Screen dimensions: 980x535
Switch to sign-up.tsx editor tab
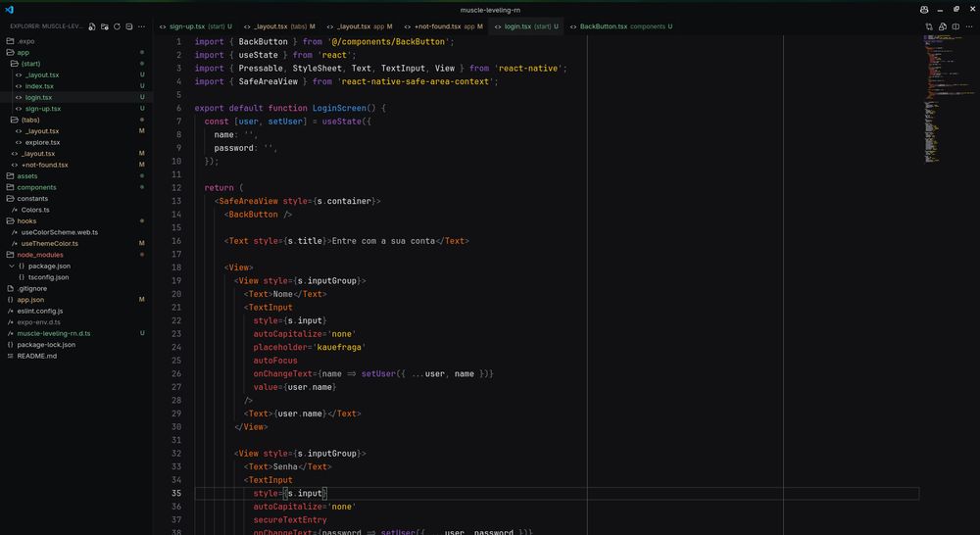[x=195, y=26]
